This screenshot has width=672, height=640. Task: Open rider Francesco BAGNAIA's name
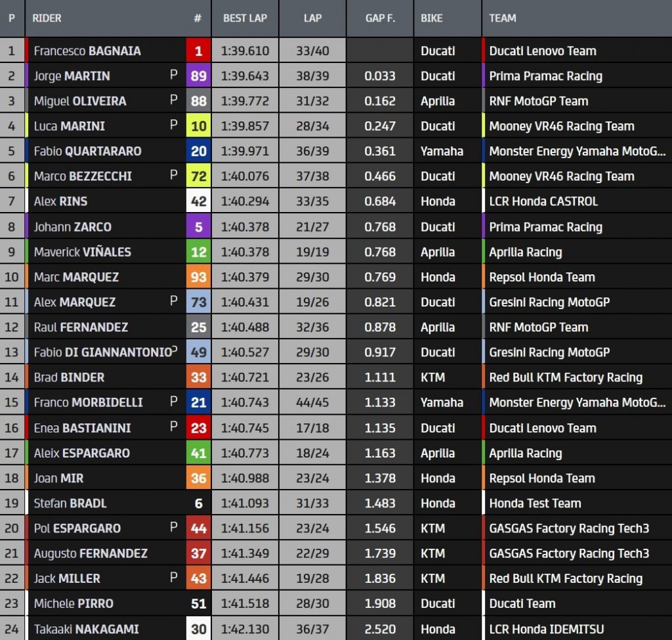87,51
